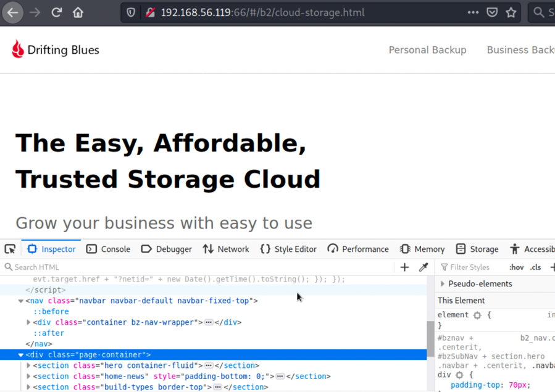Viewport: 555px width, 392px height.
Task: Open the page actions three-dot menu
Action: (x=473, y=13)
